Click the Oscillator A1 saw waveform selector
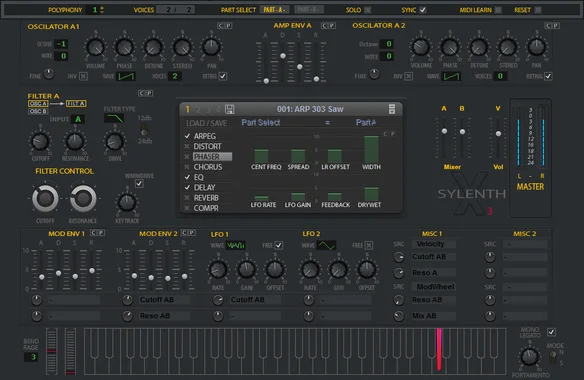The height and width of the screenshot is (380, 584). tap(126, 76)
